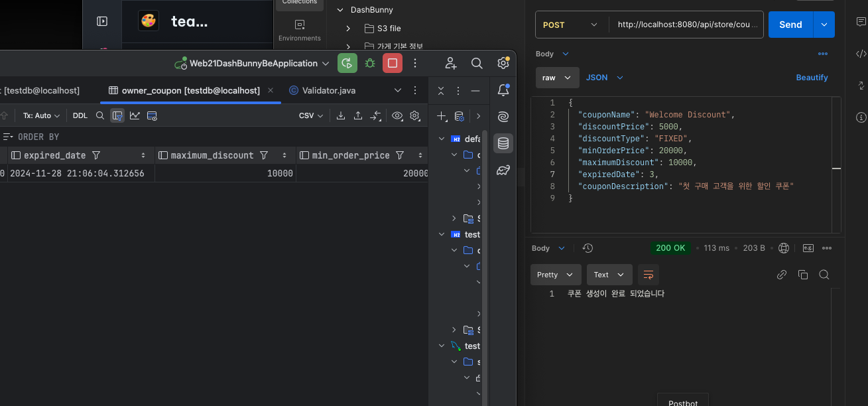The image size is (868, 406).
Task: Open the response history clock icon
Action: point(588,248)
